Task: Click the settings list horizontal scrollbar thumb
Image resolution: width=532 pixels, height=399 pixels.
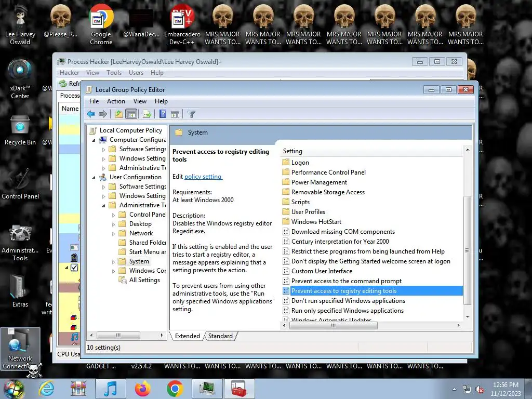Action: 334,325
